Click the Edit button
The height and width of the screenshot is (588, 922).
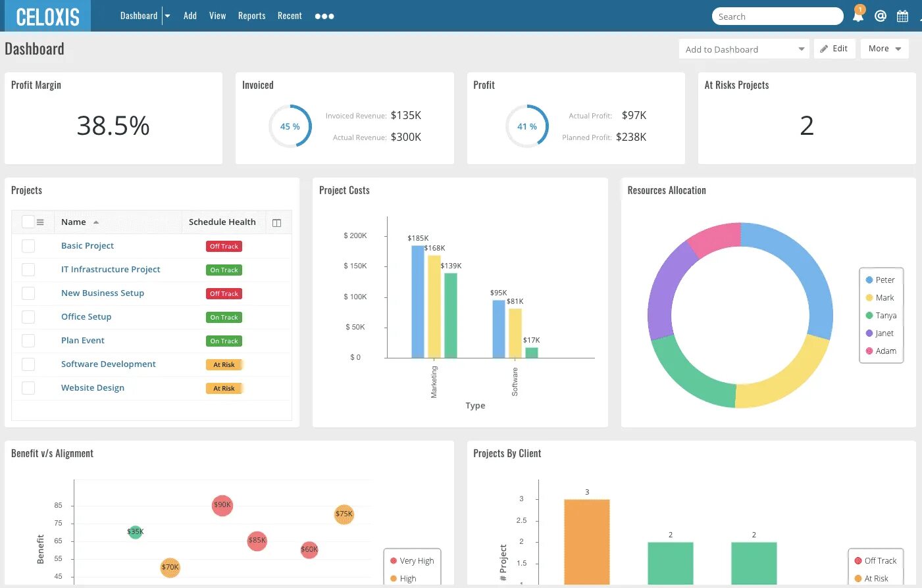coord(834,49)
